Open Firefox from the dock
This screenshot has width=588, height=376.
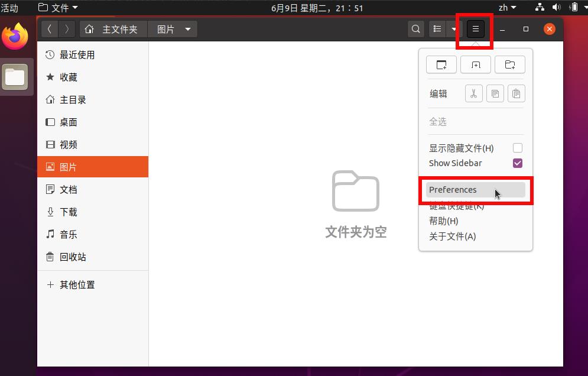[x=15, y=38]
